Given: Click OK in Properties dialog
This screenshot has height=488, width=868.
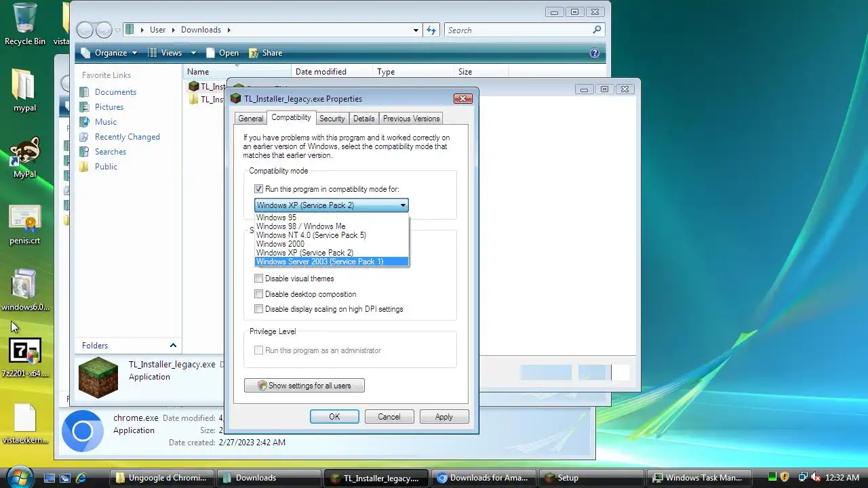Looking at the screenshot, I should tap(334, 417).
